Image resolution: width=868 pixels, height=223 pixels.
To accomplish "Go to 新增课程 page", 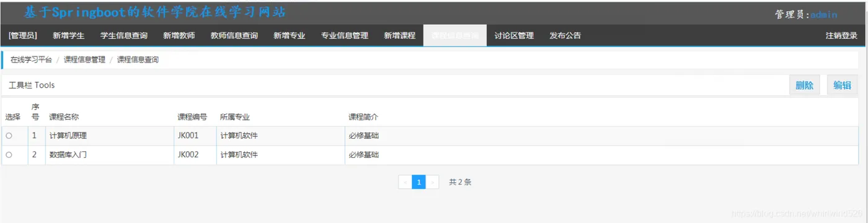I will pyautogui.click(x=400, y=35).
